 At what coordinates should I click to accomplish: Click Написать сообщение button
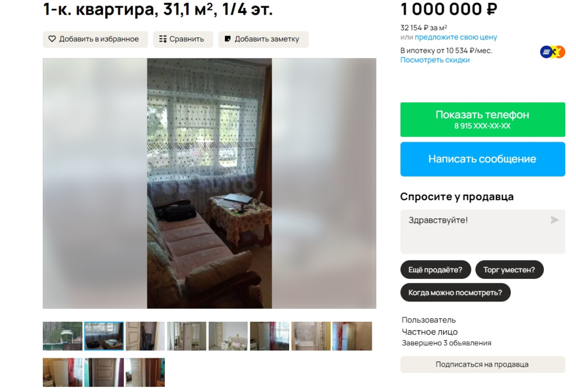pos(483,159)
